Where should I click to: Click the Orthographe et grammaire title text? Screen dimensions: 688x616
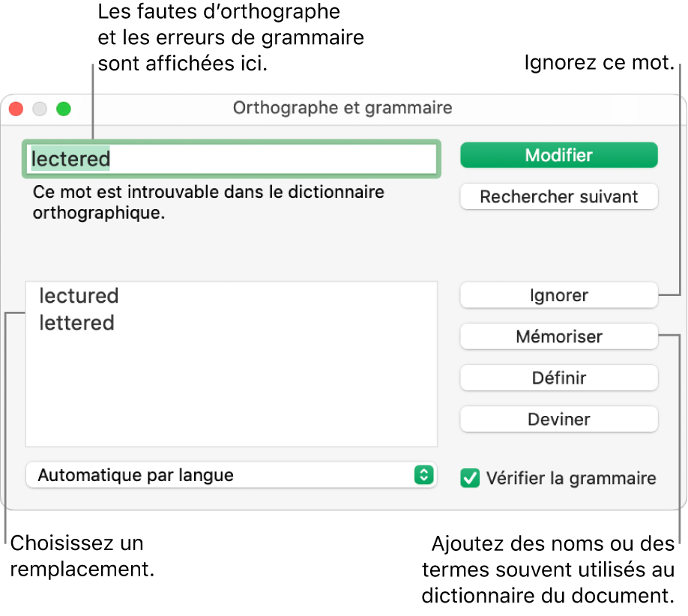coord(343,108)
